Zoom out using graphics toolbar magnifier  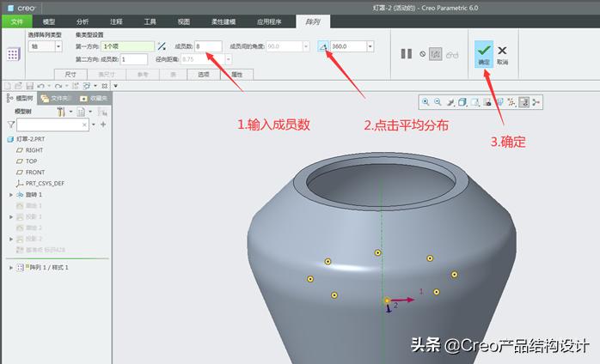(438, 102)
